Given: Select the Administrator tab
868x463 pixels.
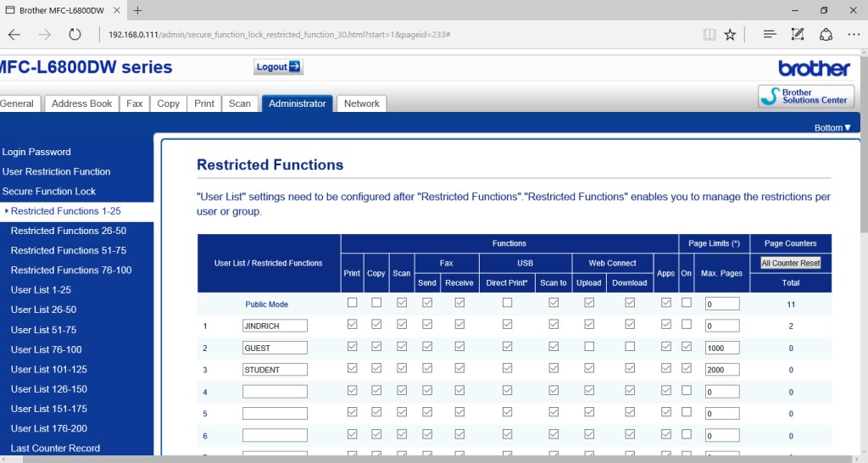Looking at the screenshot, I should 298,103.
